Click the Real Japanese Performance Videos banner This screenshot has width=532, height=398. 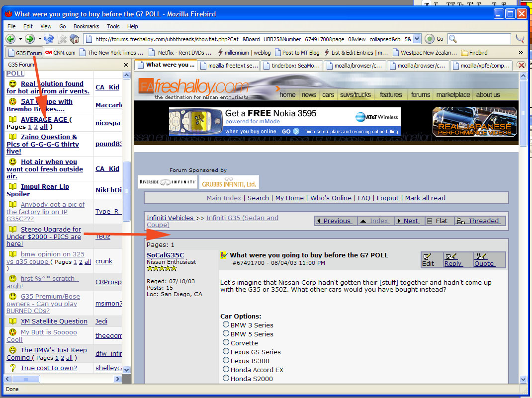click(474, 121)
